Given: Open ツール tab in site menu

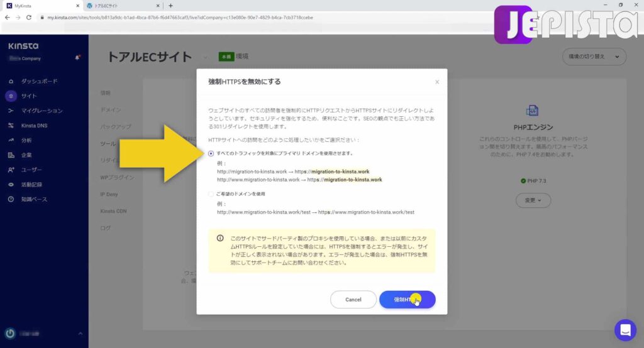Looking at the screenshot, I should pyautogui.click(x=108, y=144).
